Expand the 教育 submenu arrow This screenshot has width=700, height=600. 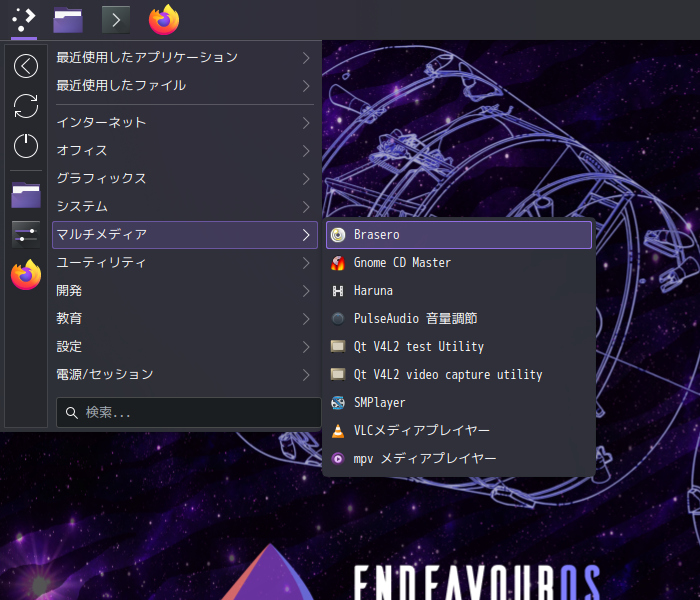coord(306,319)
